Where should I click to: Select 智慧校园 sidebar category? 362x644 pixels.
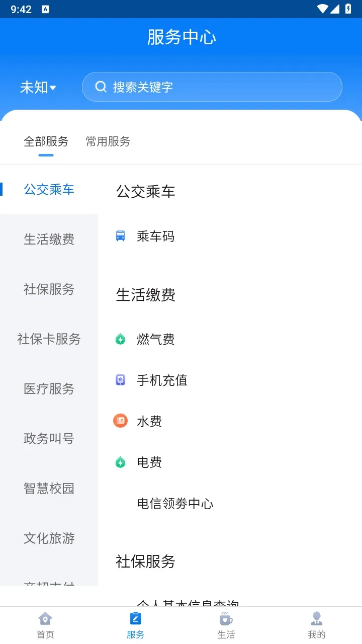[49, 489]
